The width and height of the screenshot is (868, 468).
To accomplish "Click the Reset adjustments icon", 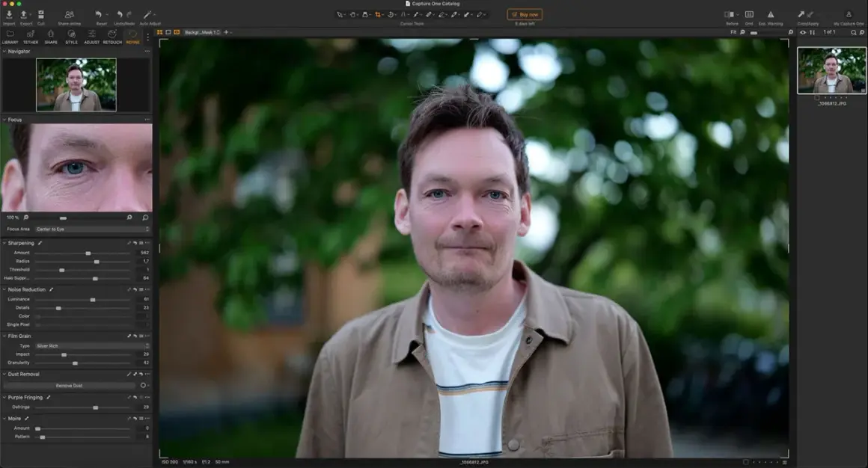I will coord(98,14).
